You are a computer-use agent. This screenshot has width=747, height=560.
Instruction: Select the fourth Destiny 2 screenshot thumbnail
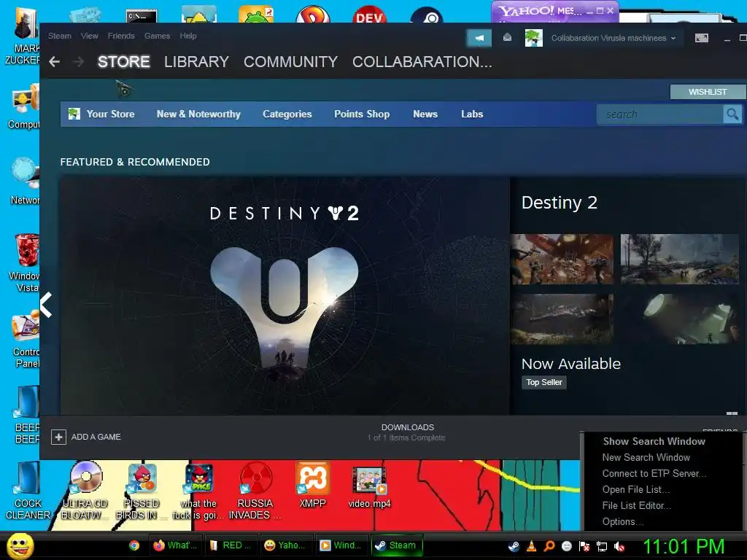(679, 319)
